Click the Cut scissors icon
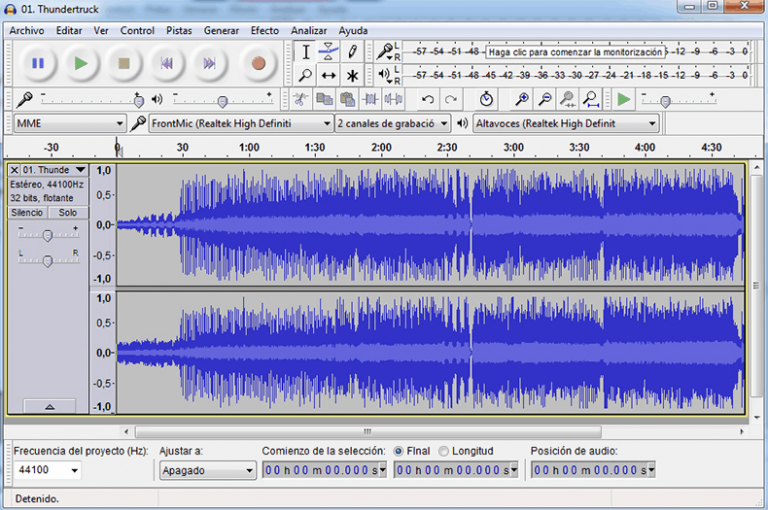Screen dimensions: 768x510 tap(300, 99)
